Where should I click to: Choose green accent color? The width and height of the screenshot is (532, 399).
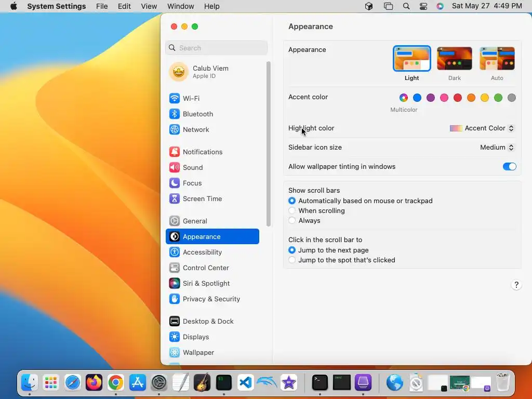(498, 98)
